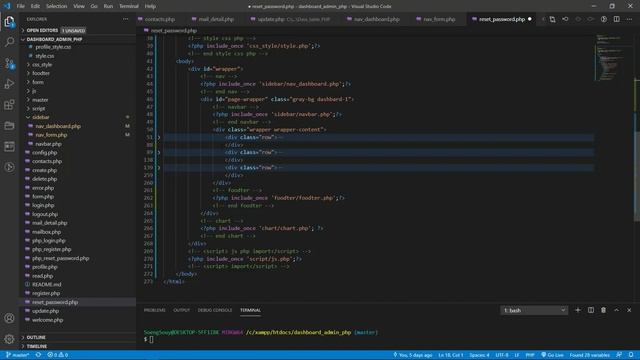Switch to the nav_dashboard.php editor tab
The image size is (640, 360).
[x=376, y=19]
